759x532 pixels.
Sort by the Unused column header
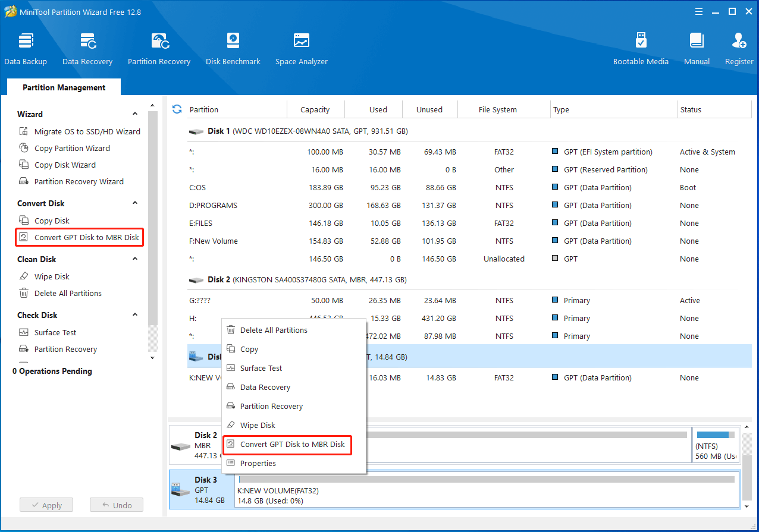(x=429, y=109)
